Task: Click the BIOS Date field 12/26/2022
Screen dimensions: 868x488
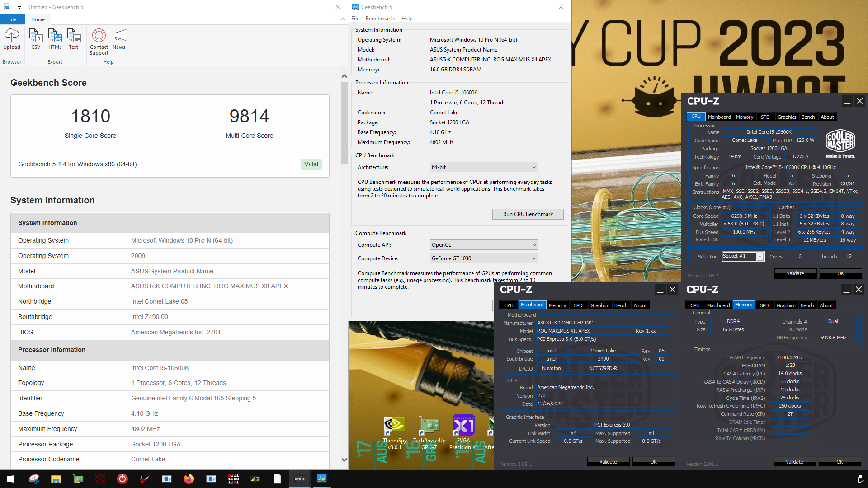Action: (603, 404)
